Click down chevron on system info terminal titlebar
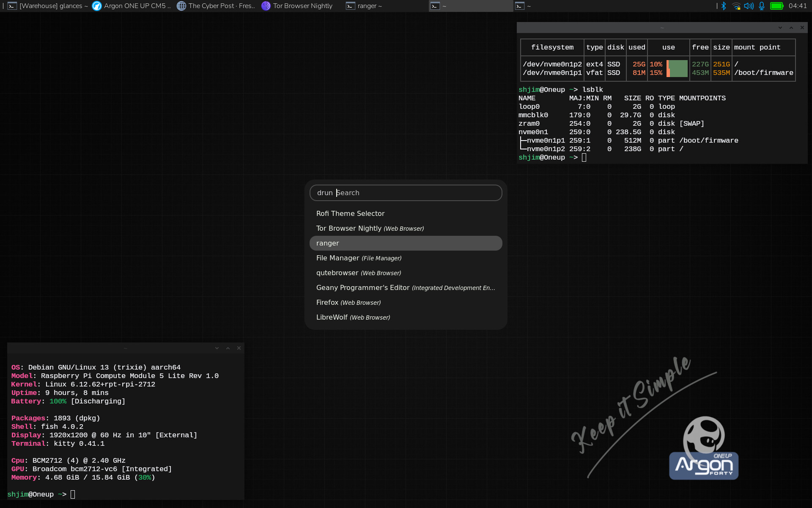Viewport: 812px width, 508px height. point(217,348)
